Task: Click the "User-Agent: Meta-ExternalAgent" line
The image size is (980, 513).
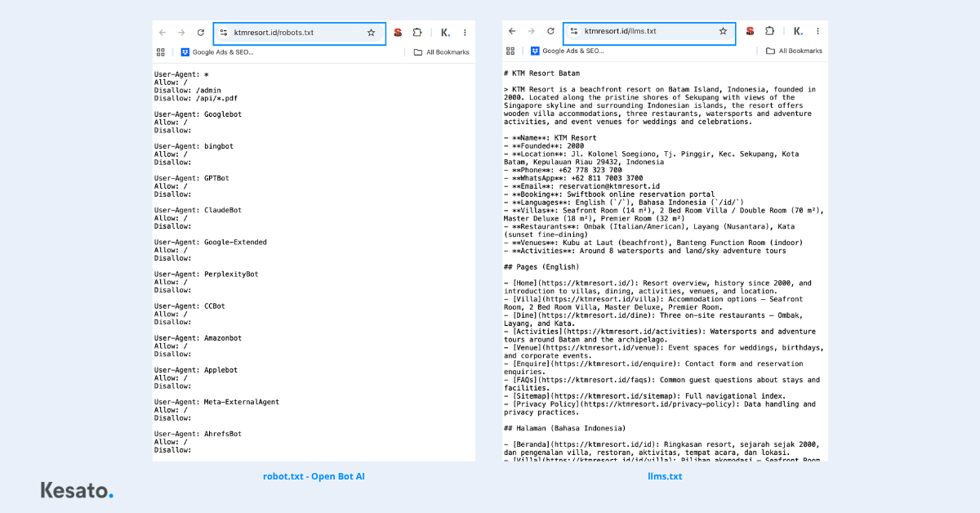Action: pyautogui.click(x=217, y=402)
